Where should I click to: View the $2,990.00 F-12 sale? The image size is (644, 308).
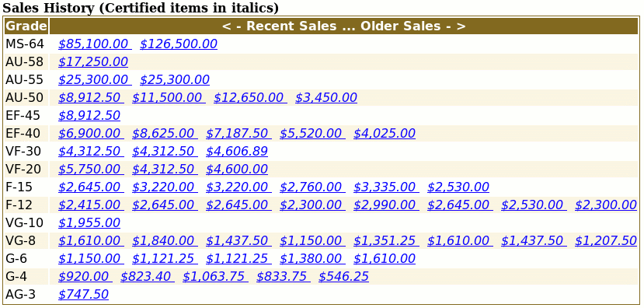pos(386,205)
